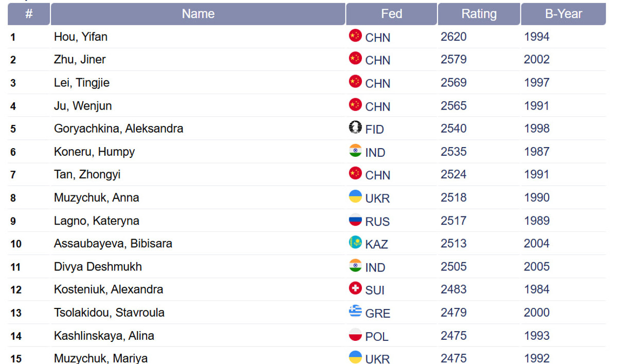Image resolution: width=617 pixels, height=364 pixels.
Task: Open player profile for Hou, Yifan
Action: tap(81, 37)
